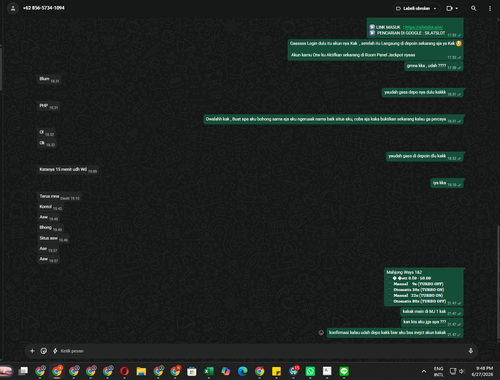The height and width of the screenshot is (380, 500).
Task: Open Task View on the taskbar
Action: (23, 371)
